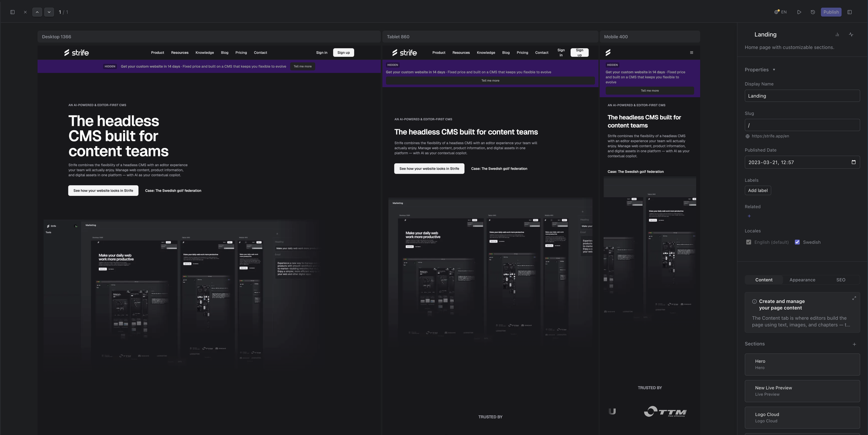
Task: Click Pricing in desktop preview navigation
Action: (x=241, y=53)
